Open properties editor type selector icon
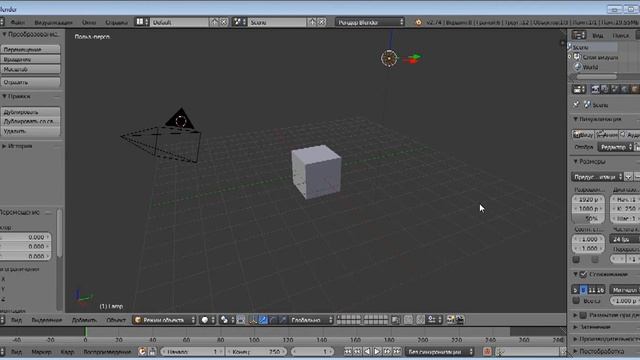 (x=579, y=89)
